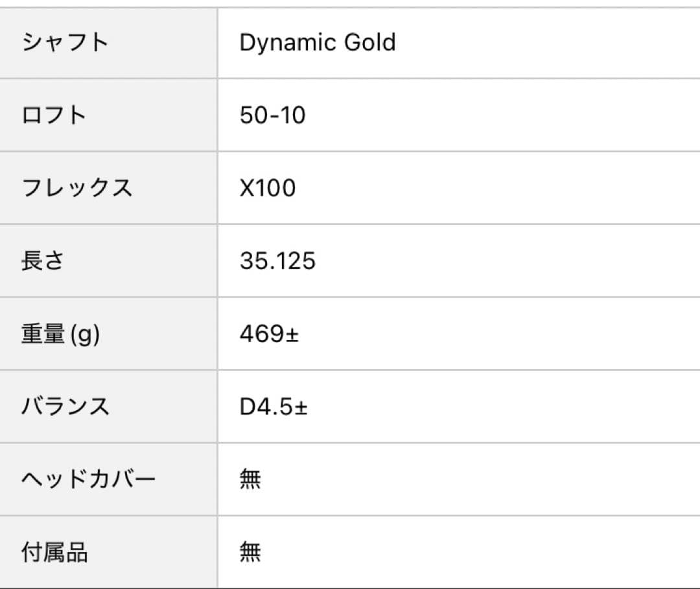Select the 50-10 loft value
The width and height of the screenshot is (700, 589).
272,115
